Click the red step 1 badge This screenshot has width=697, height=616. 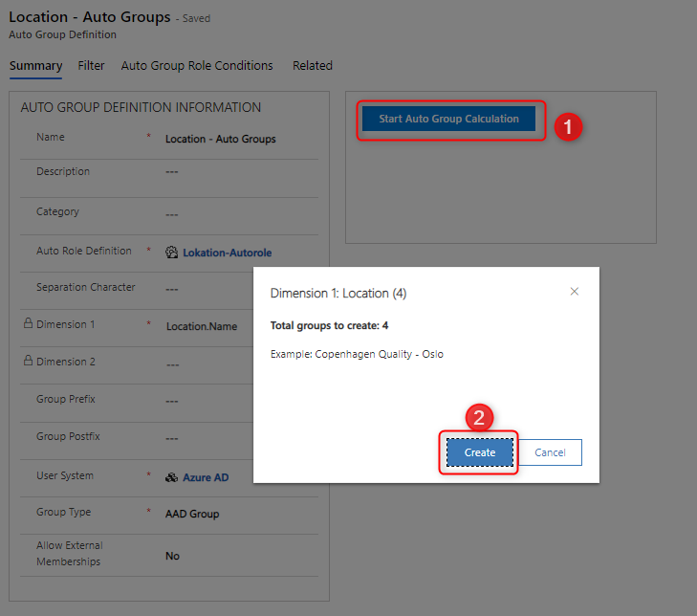pyautogui.click(x=570, y=126)
